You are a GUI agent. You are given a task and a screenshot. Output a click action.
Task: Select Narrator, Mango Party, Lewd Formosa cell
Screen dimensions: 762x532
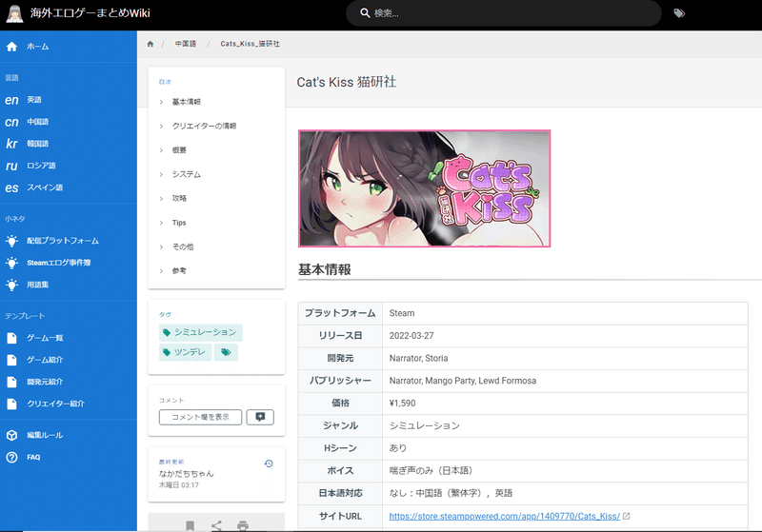565,381
